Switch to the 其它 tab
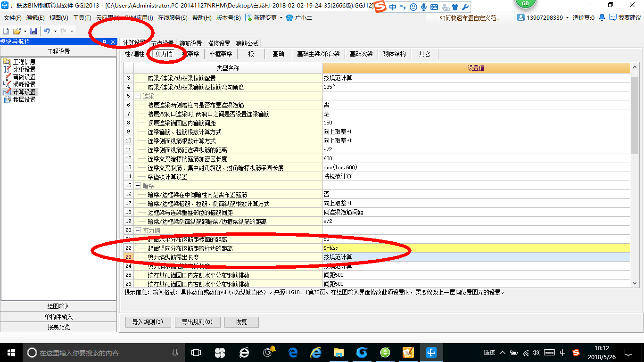The image size is (644, 362). 424,54
